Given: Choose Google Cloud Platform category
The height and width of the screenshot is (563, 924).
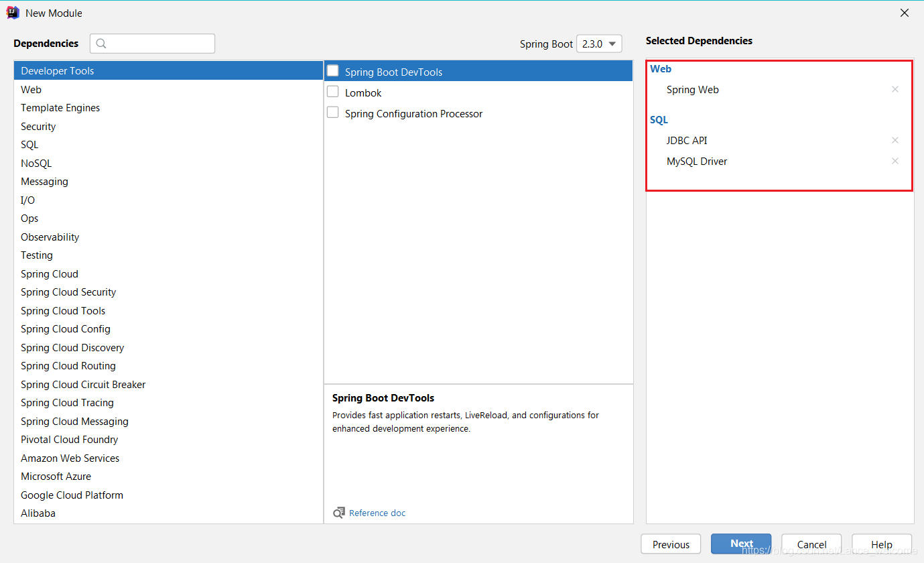Looking at the screenshot, I should coord(168,495).
